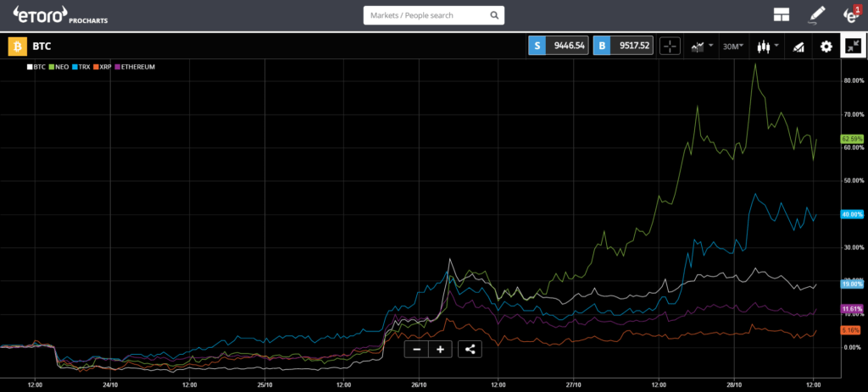
Task: Open the chart layout grid icon
Action: pos(781,15)
